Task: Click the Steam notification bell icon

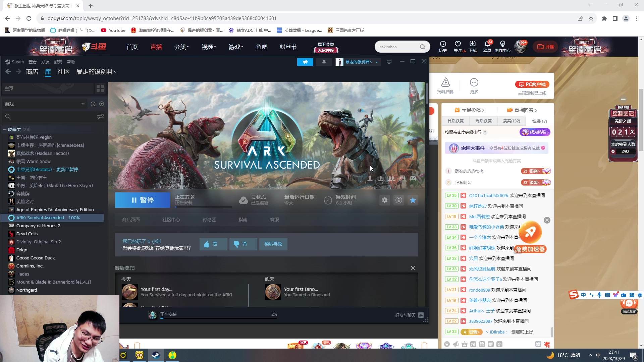Action: coord(324,62)
